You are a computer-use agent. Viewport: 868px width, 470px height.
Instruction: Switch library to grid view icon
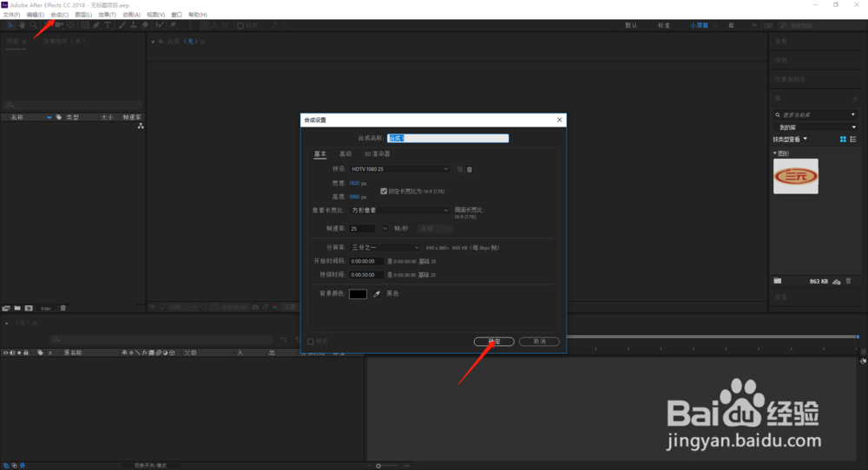[x=843, y=140]
